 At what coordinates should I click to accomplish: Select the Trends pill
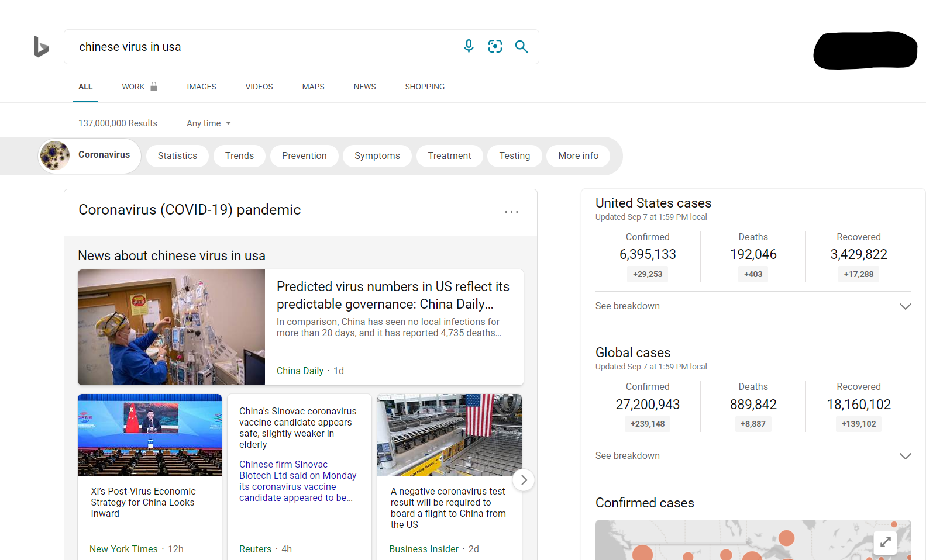click(239, 156)
